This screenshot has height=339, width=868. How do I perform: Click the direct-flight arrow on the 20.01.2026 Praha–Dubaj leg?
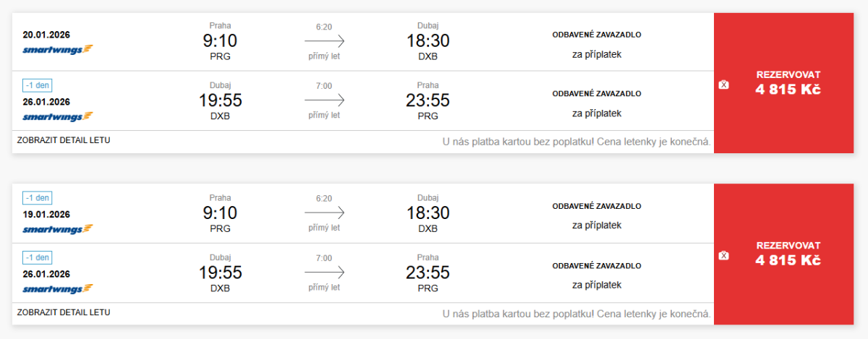coord(324,41)
